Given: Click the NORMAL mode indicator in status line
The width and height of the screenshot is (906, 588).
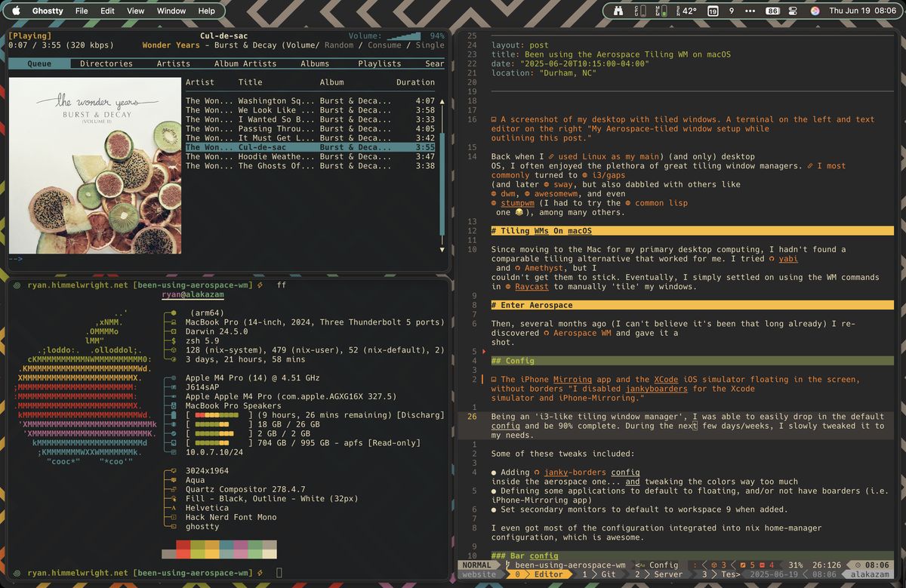Looking at the screenshot, I should 477,565.
